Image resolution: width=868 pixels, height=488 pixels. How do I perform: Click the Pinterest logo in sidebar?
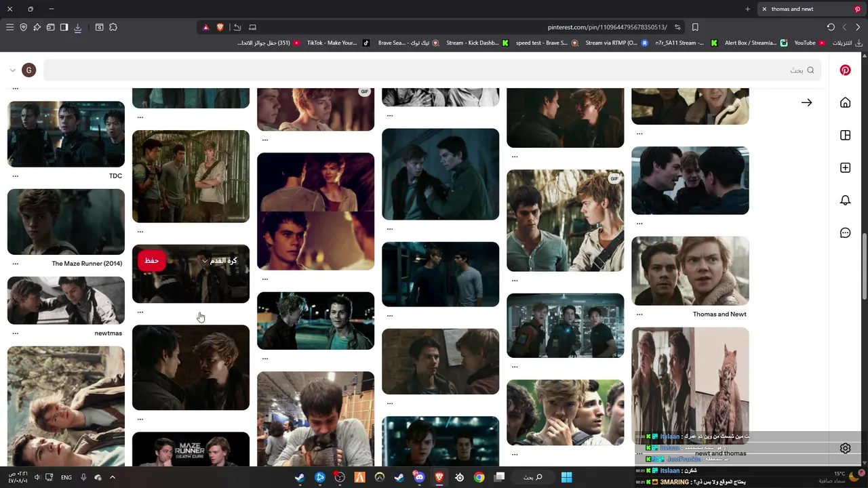tap(845, 70)
